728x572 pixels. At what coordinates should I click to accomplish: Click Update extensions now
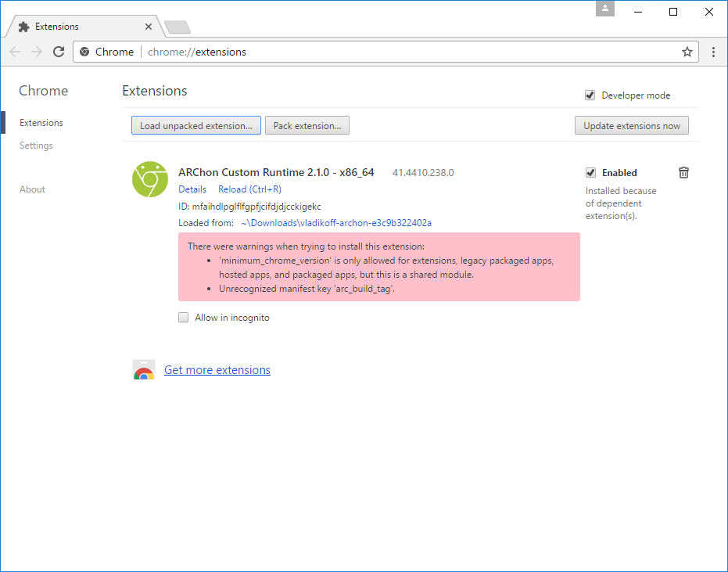click(632, 125)
